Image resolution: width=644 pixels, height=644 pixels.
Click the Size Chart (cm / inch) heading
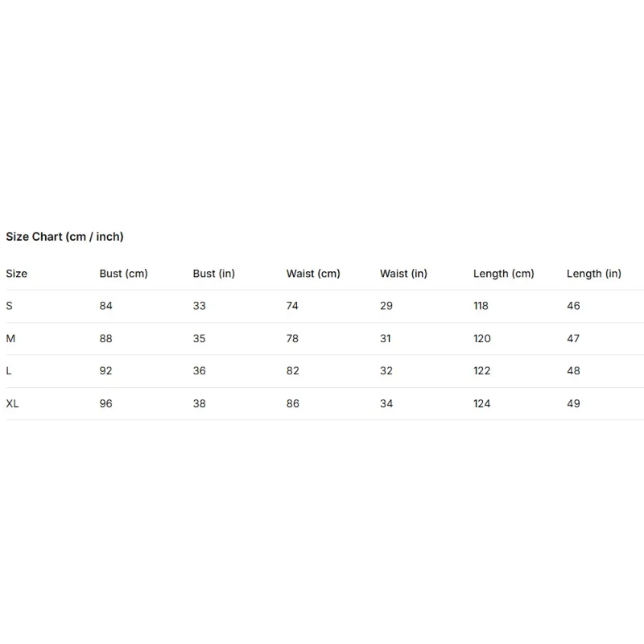click(x=64, y=237)
